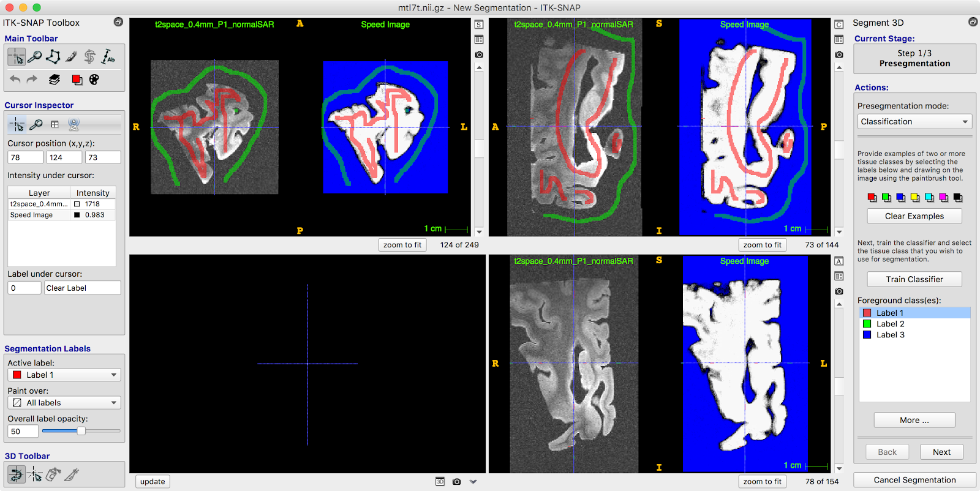
Task: Take screenshot of 3D view with camera icon
Action: click(456, 482)
